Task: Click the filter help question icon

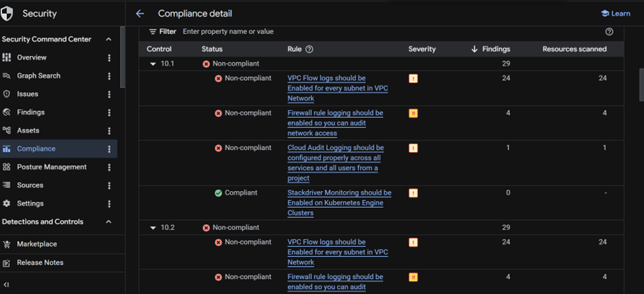Action: pos(609,32)
